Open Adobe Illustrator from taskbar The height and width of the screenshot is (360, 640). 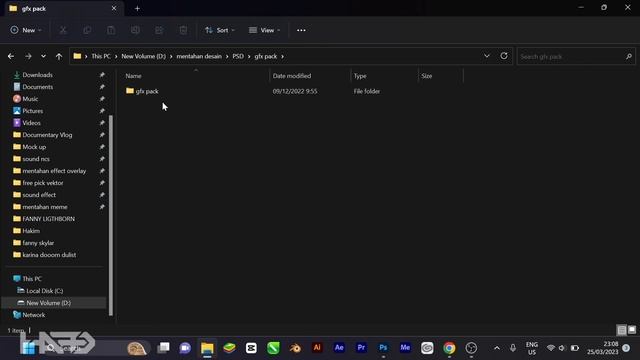pos(317,348)
